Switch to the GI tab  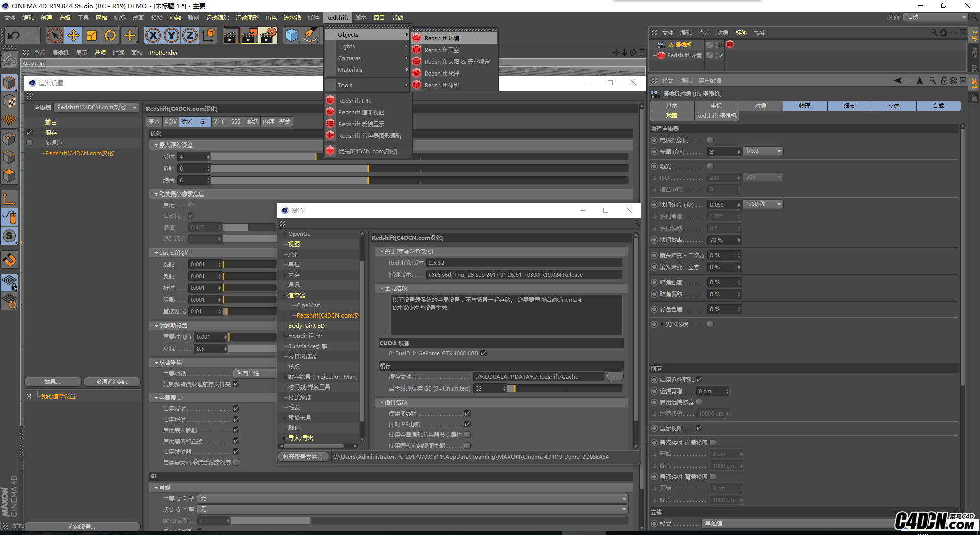(x=203, y=121)
